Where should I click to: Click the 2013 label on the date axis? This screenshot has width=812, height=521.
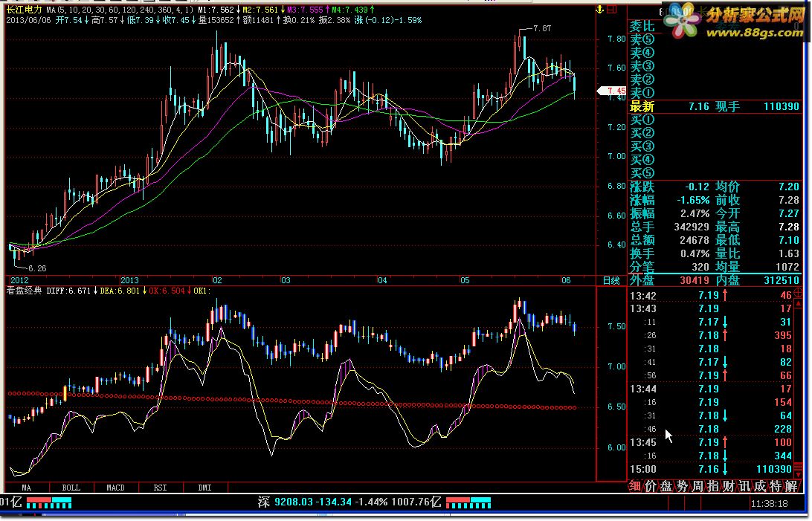pos(129,280)
